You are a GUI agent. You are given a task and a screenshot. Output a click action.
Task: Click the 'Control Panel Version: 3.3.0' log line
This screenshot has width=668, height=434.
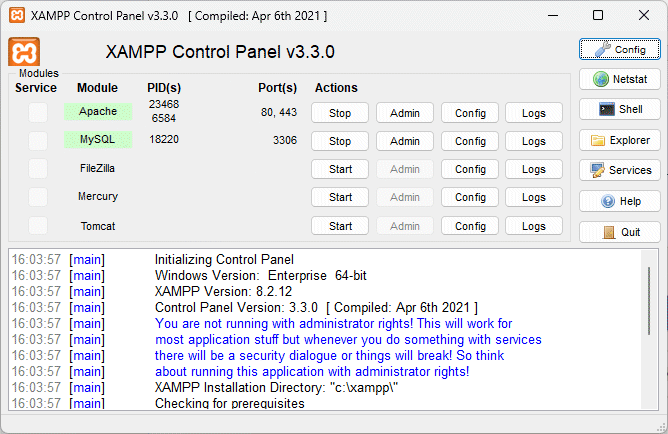(316, 308)
